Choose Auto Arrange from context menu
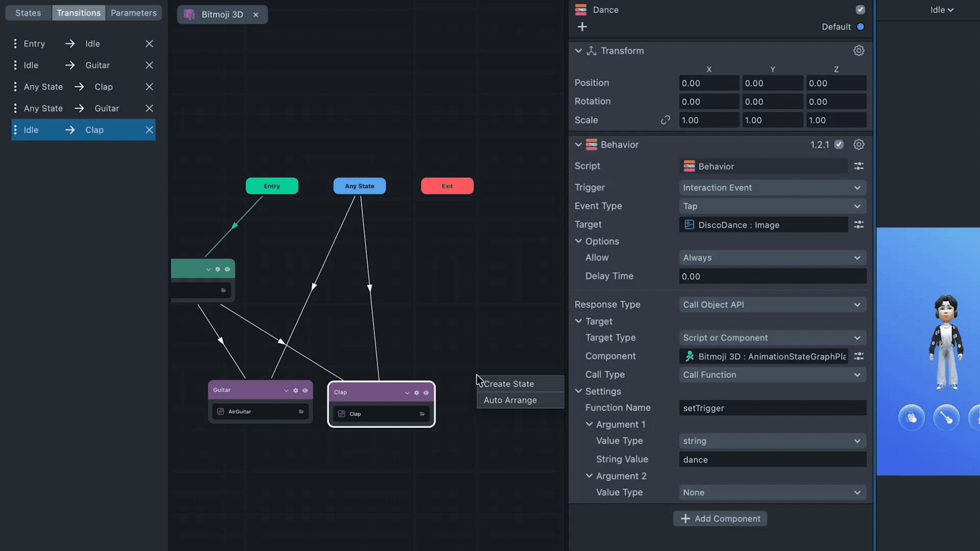 [510, 400]
